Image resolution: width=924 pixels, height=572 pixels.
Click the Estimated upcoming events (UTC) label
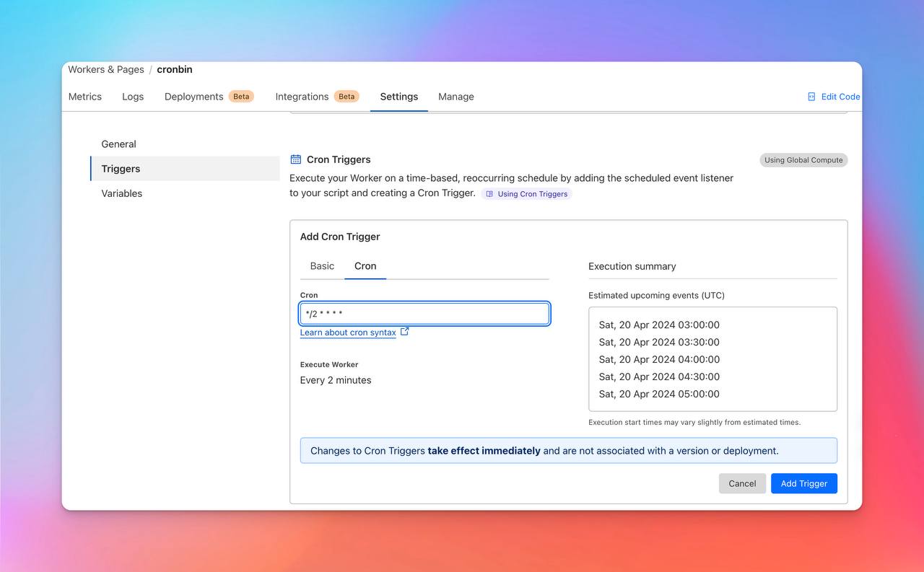[657, 296]
